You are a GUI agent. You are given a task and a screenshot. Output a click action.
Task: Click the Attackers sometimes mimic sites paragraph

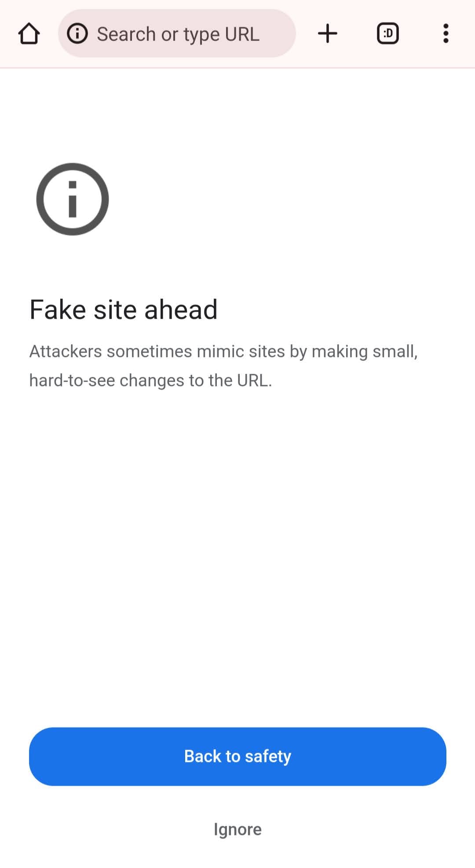(223, 365)
